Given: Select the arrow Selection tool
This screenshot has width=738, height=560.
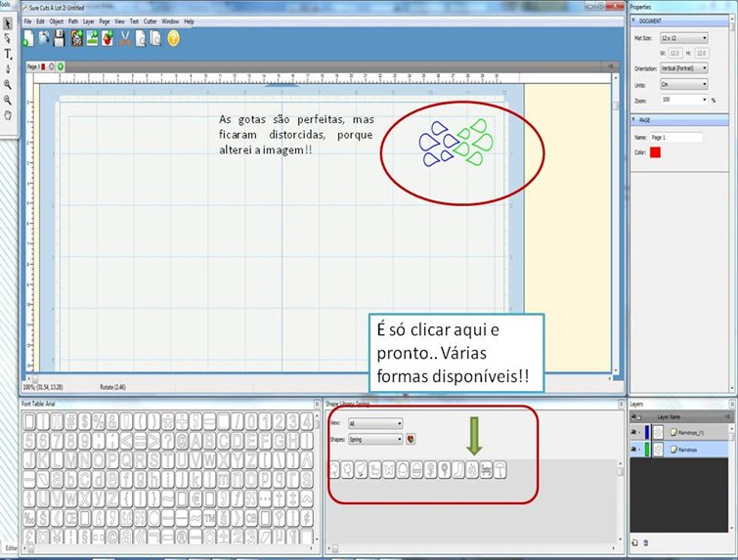Looking at the screenshot, I should (x=8, y=23).
